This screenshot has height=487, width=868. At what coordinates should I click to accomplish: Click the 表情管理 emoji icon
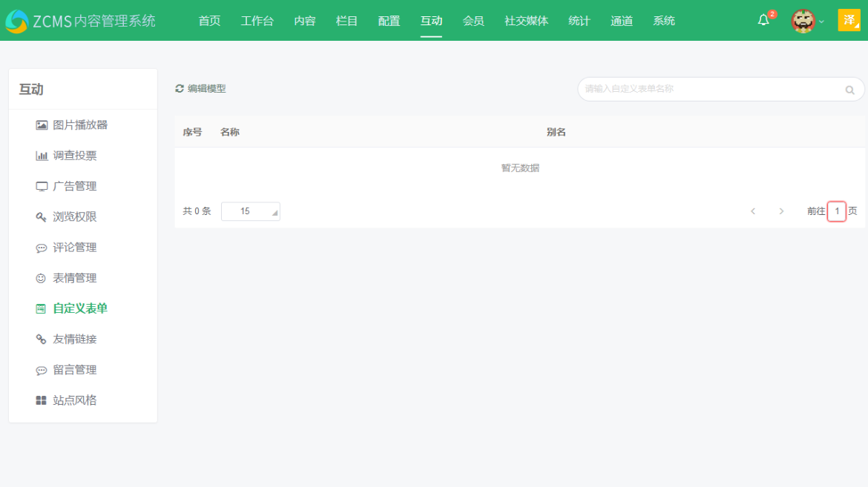(42, 278)
